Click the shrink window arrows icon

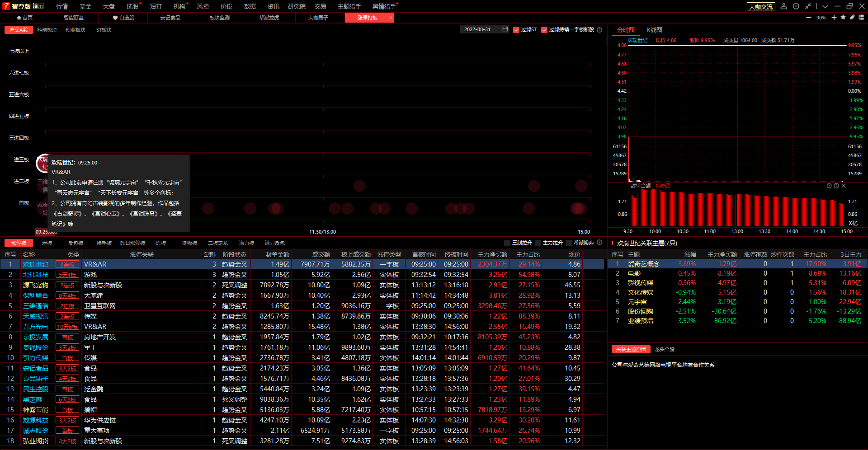point(808,6)
